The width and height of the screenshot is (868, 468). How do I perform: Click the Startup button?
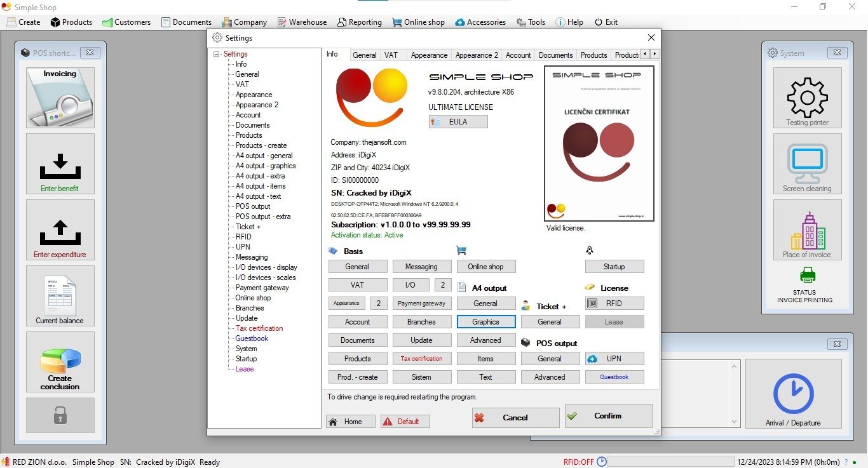(614, 267)
